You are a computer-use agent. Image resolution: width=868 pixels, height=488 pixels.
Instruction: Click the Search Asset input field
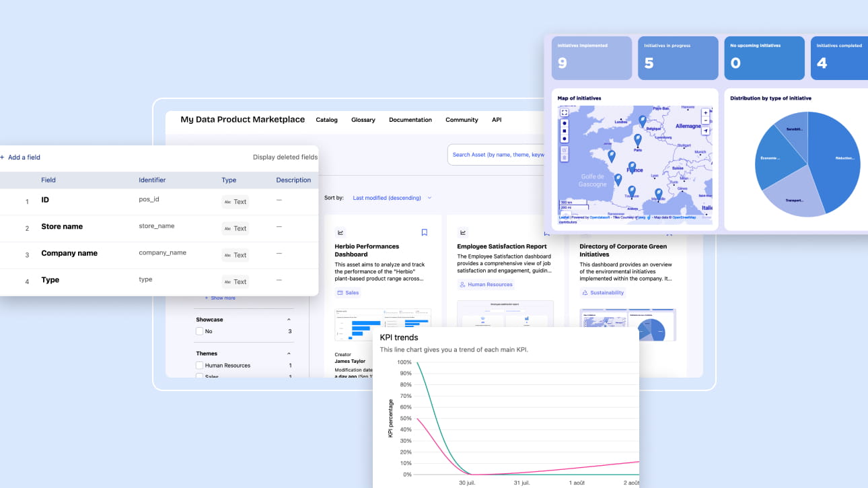click(x=497, y=155)
